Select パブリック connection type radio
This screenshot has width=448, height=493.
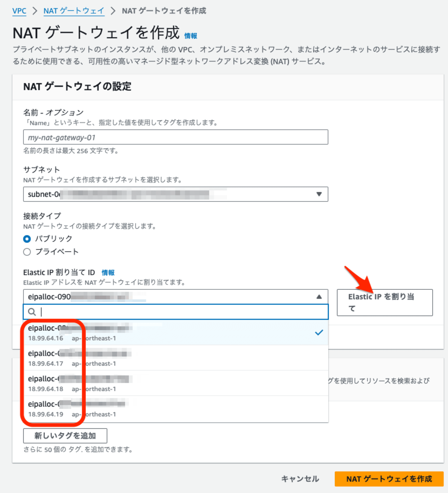click(x=27, y=239)
